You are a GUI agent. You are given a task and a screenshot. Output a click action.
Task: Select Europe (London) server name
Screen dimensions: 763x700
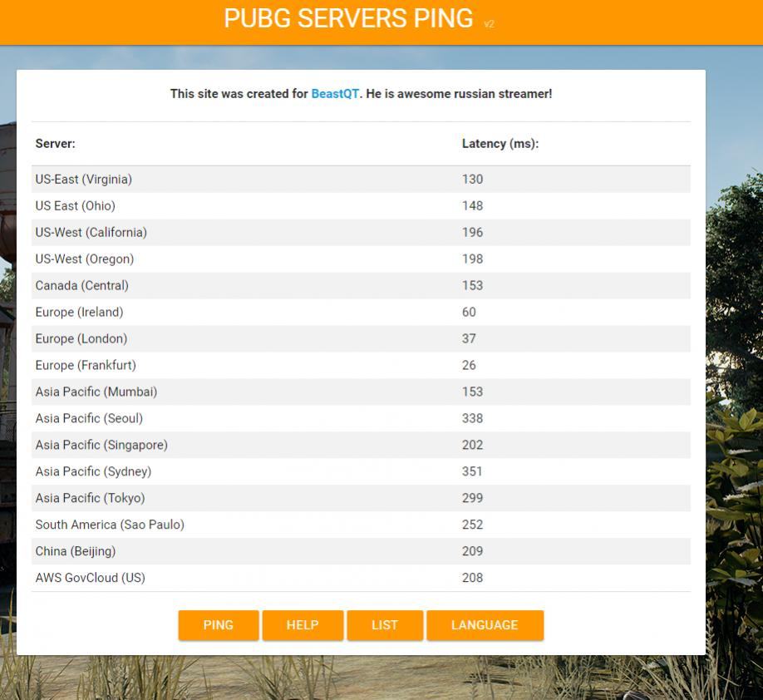[x=81, y=339]
